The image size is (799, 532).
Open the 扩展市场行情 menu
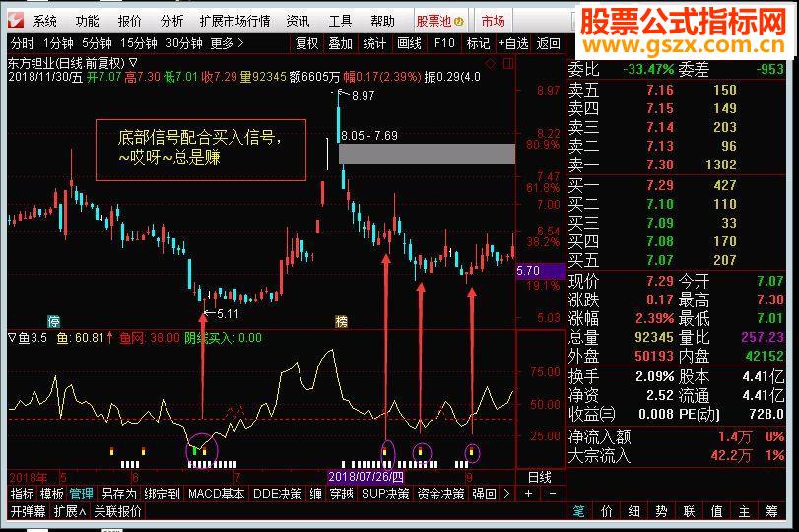234,21
